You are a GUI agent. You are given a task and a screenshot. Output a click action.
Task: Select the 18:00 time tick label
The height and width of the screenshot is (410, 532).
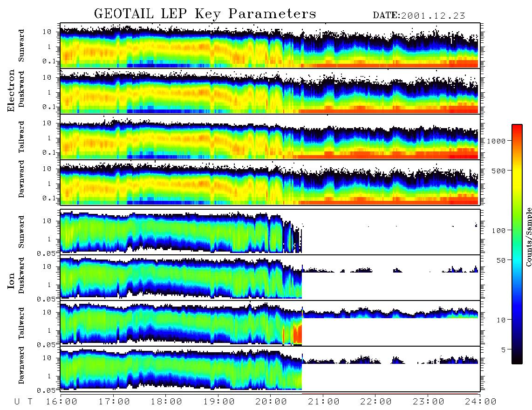[167, 402]
